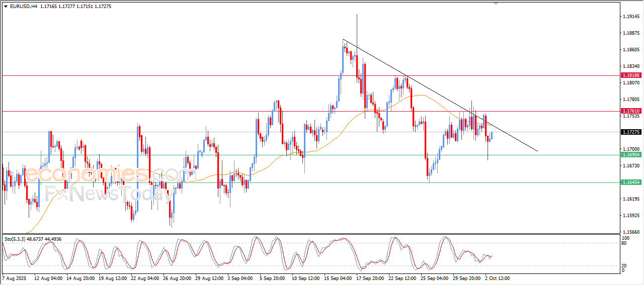This screenshot has width=644, height=285.
Task: Select the EURUSD,H4 symbol title text
Action: click(x=23, y=6)
